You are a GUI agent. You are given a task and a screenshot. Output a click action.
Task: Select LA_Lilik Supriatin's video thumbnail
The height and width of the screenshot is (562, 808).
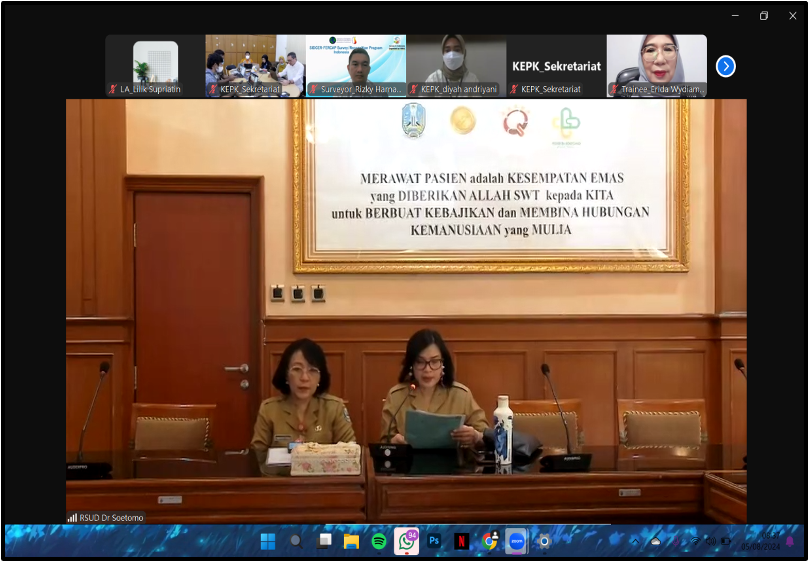click(x=155, y=65)
